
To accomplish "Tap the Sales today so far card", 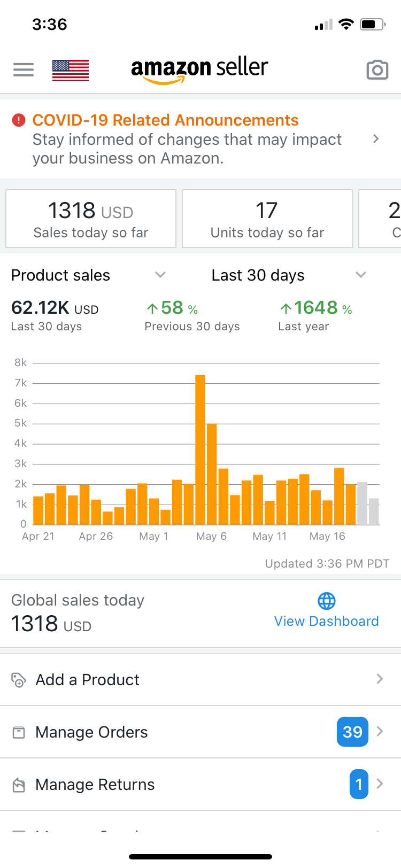I will (91, 219).
